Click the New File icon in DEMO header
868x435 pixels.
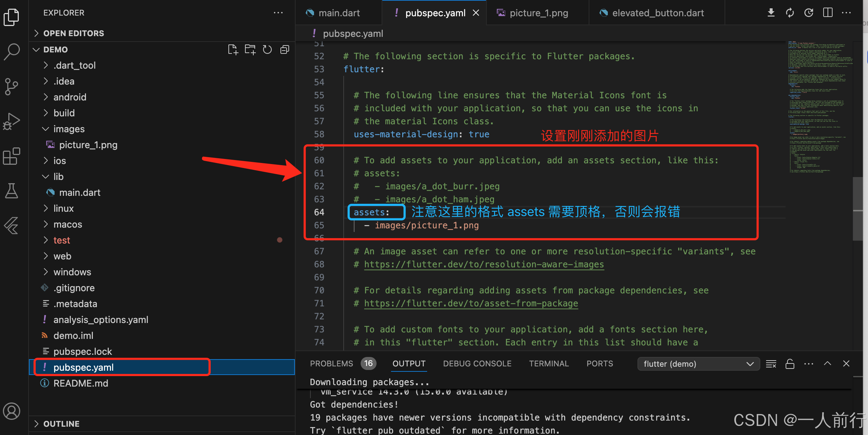pyautogui.click(x=233, y=49)
